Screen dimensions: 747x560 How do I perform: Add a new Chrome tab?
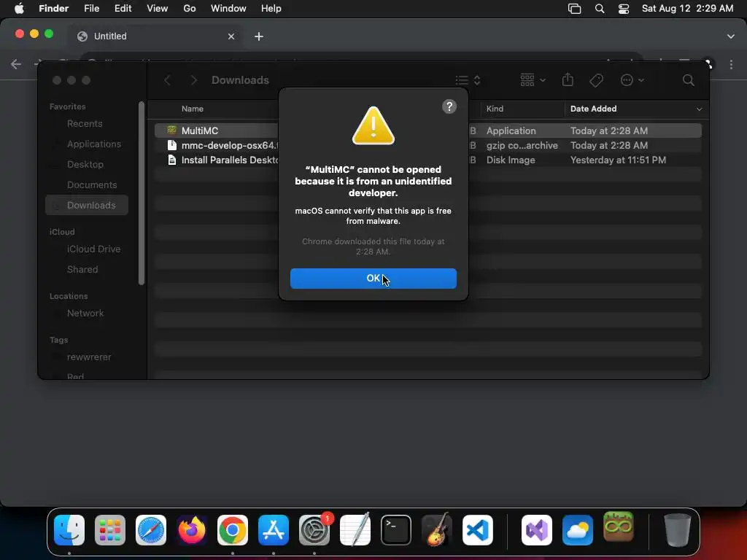[259, 36]
